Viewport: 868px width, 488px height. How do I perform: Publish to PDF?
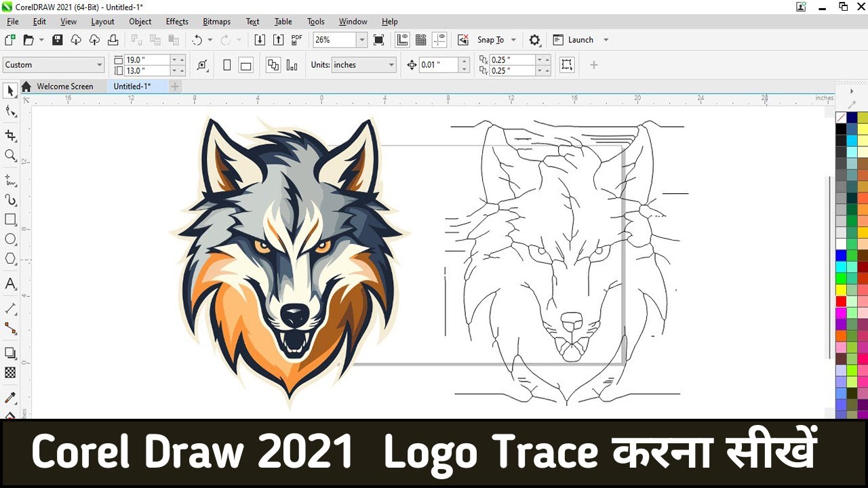pyautogui.click(x=296, y=40)
